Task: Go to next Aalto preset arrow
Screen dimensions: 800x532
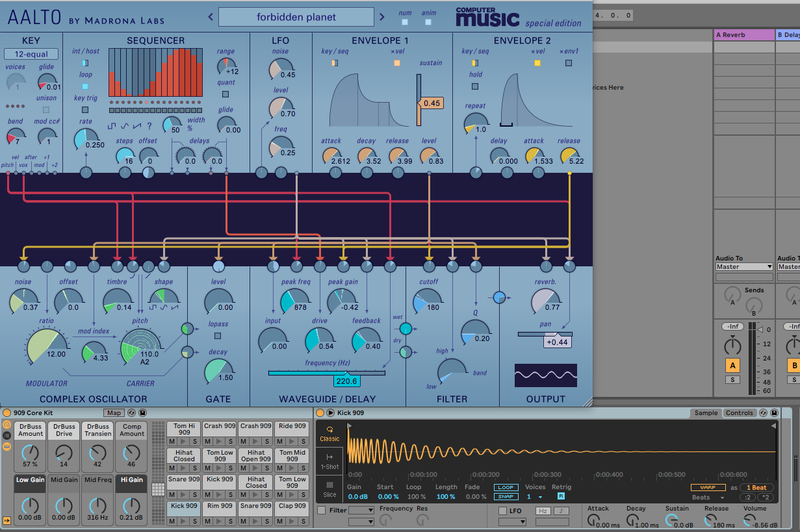Action: click(382, 17)
